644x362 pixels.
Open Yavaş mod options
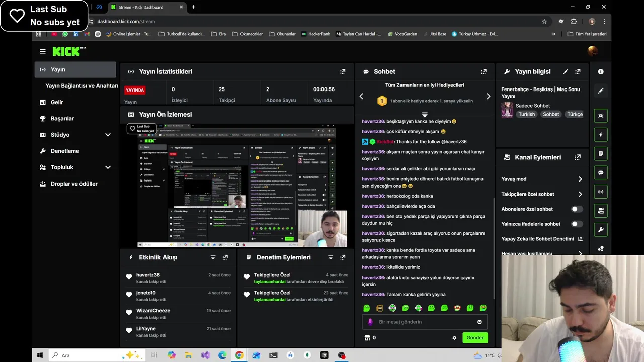click(x=542, y=179)
